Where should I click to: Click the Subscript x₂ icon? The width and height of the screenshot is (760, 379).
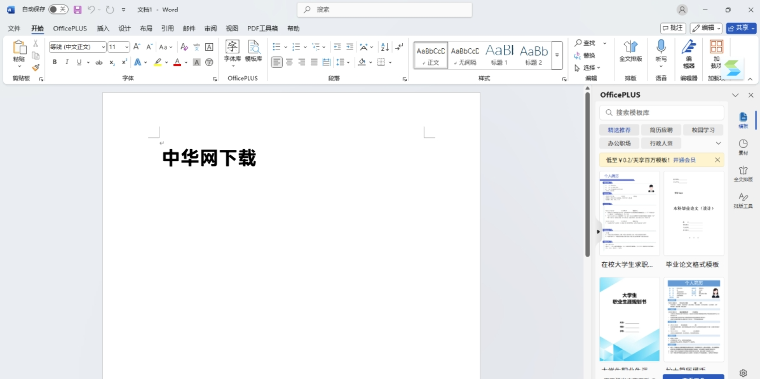coord(111,62)
